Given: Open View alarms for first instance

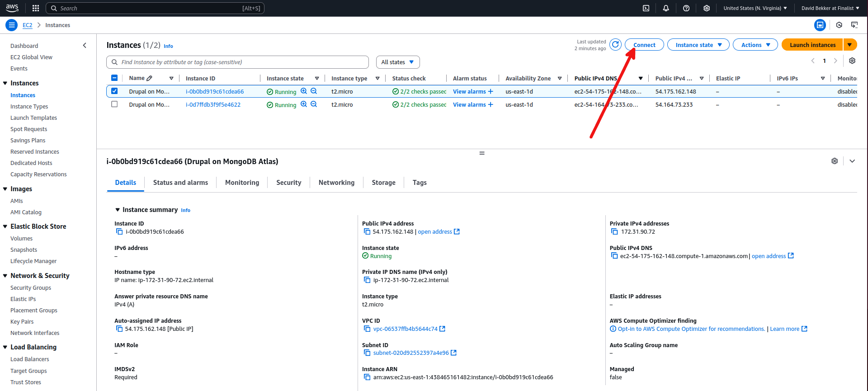Looking at the screenshot, I should click(469, 91).
